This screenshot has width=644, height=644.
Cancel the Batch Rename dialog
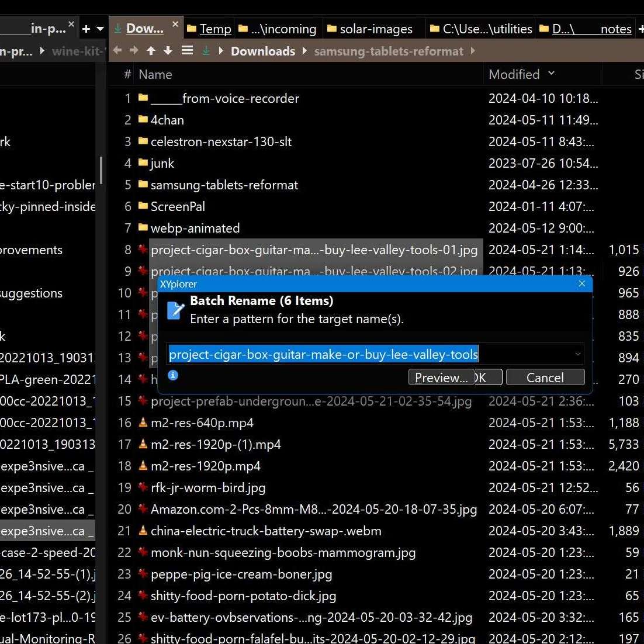click(x=545, y=378)
